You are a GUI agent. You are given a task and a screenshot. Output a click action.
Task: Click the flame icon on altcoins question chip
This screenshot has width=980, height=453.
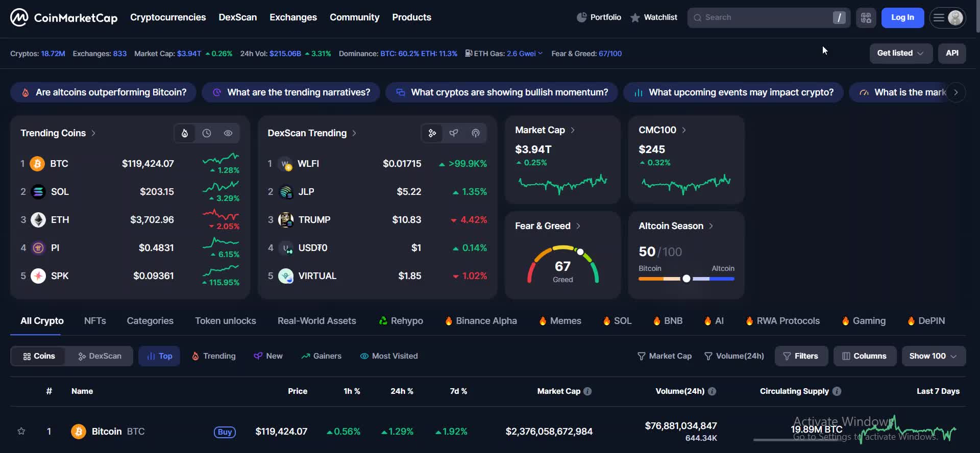(26, 93)
